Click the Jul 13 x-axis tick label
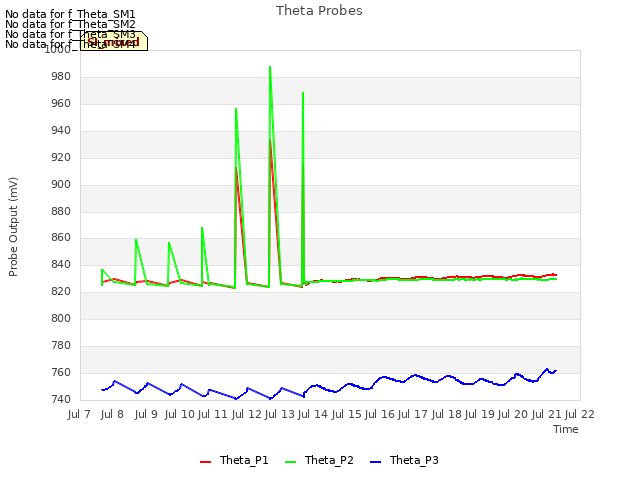Image resolution: width=640 pixels, height=480 pixels. click(x=280, y=415)
